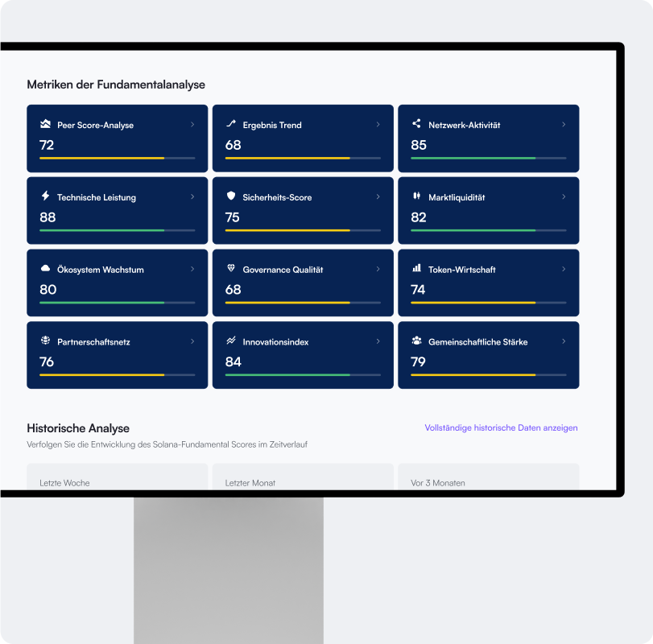The image size is (653, 644).
Task: Click the 'Governance Qualität' card title
Action: click(283, 270)
